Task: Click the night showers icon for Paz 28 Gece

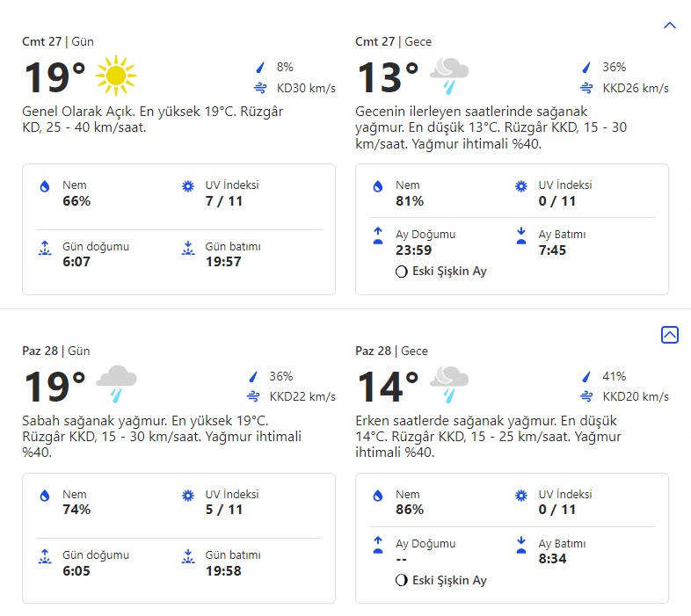Action: click(x=449, y=384)
